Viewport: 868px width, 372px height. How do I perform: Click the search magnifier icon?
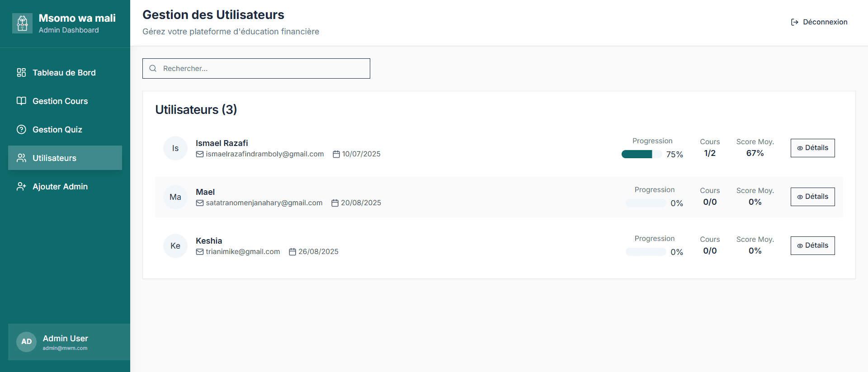tap(153, 68)
